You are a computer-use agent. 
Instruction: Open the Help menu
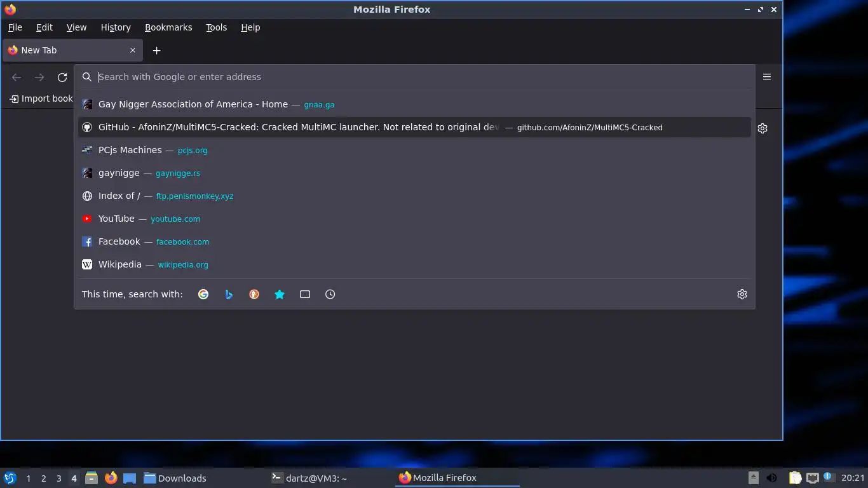(x=250, y=27)
